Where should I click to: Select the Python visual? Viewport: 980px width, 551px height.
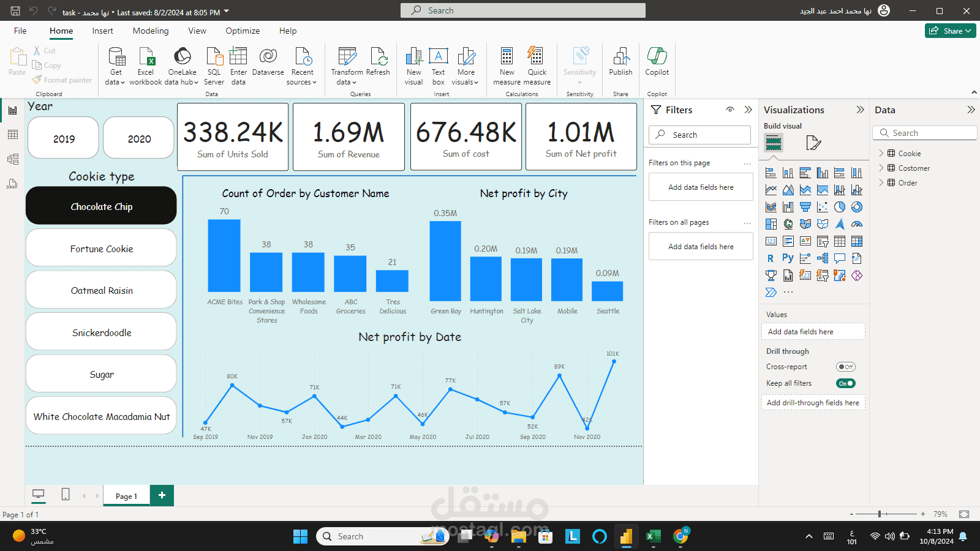[x=788, y=258]
